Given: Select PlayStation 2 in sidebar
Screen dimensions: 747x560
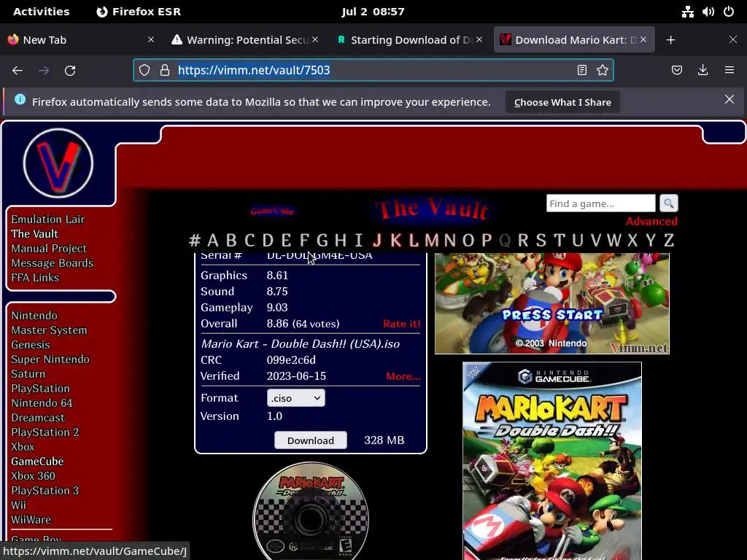Looking at the screenshot, I should (x=44, y=432).
